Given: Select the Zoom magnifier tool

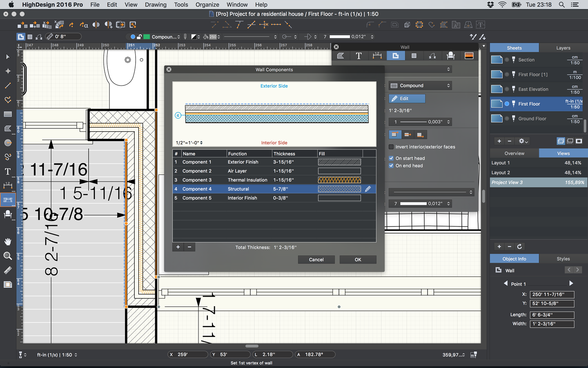Looking at the screenshot, I should [8, 256].
